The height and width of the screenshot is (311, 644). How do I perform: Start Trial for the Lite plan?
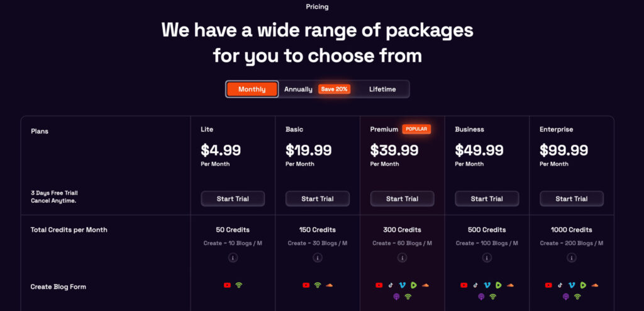(233, 199)
